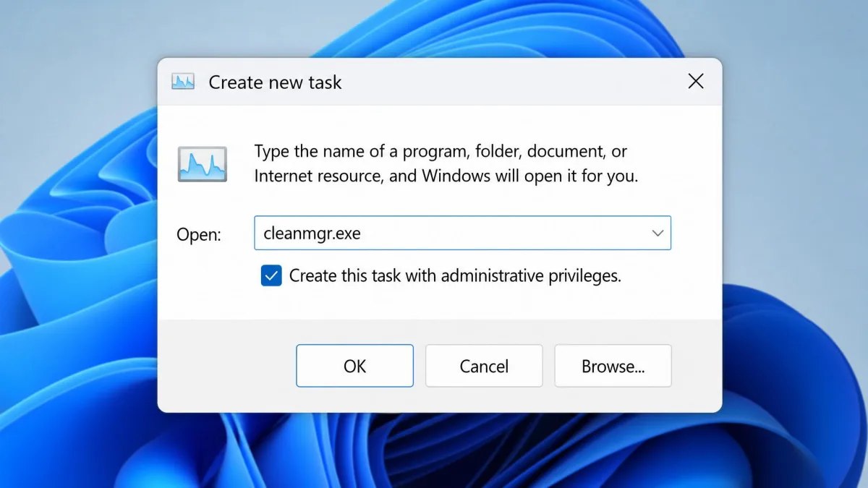Click the 'Open:' label

point(199,234)
